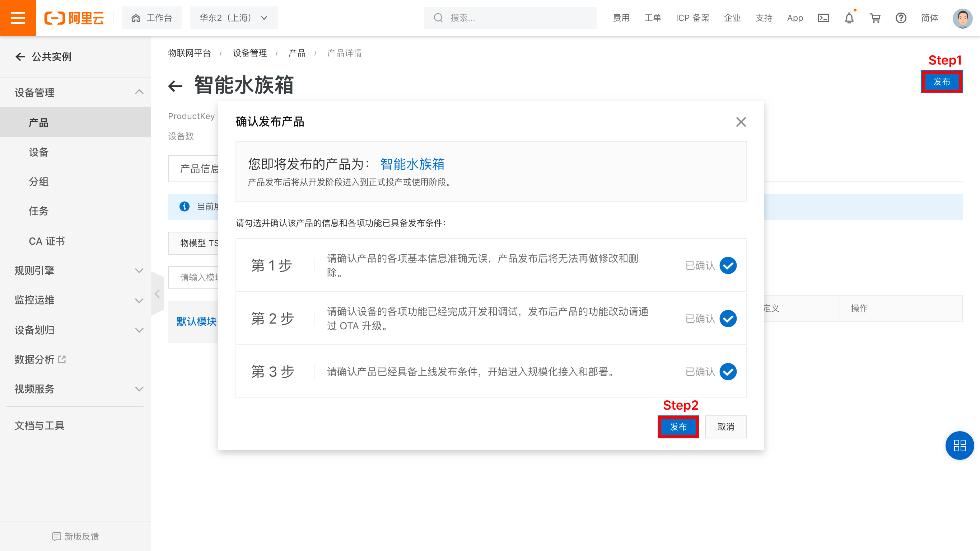980x551 pixels.
Task: Click inside the search input field
Action: pyautogui.click(x=510, y=18)
